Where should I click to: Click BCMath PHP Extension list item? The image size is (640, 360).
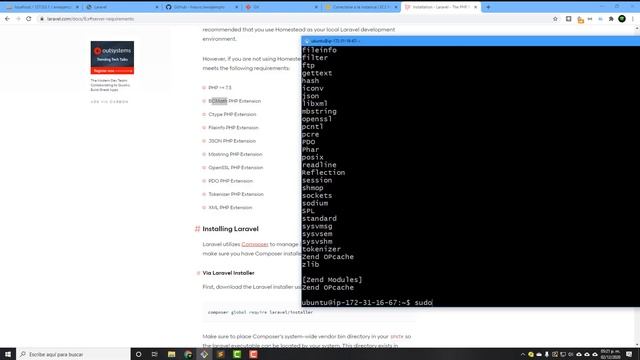(x=234, y=101)
